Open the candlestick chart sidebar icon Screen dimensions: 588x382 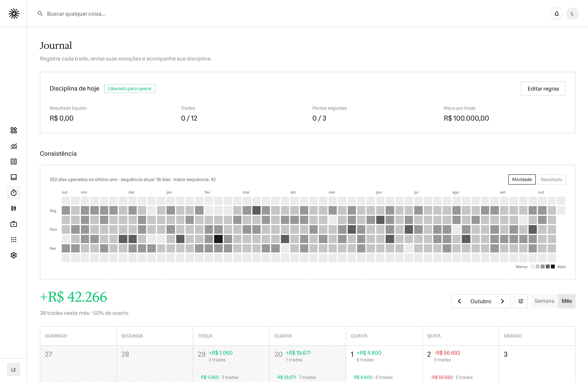click(14, 209)
